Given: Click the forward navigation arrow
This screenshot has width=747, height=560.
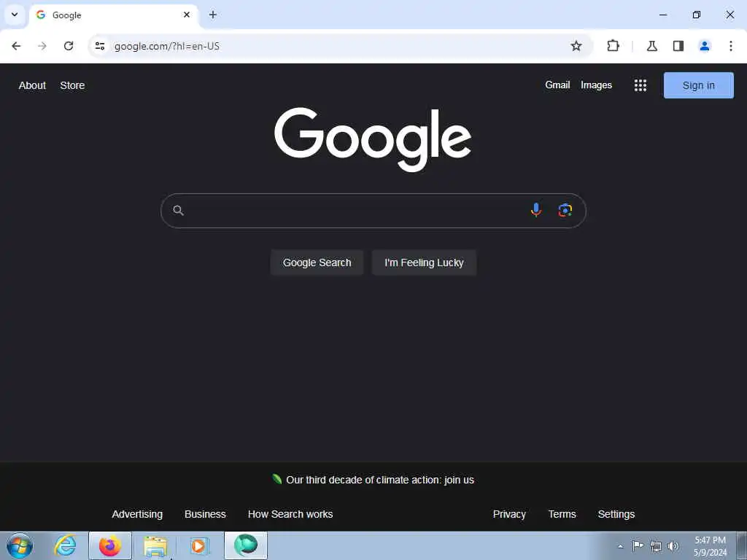Looking at the screenshot, I should [x=42, y=46].
